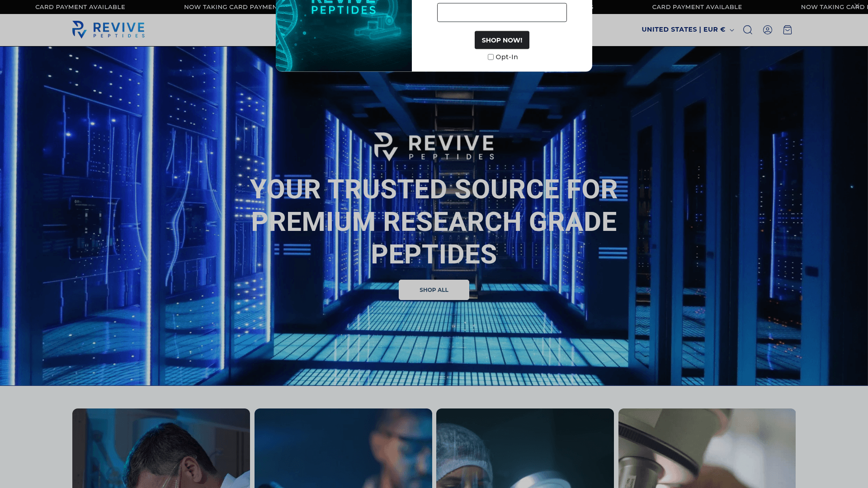Open the account profile icon
This screenshot has width=868, height=488.
pyautogui.click(x=768, y=30)
